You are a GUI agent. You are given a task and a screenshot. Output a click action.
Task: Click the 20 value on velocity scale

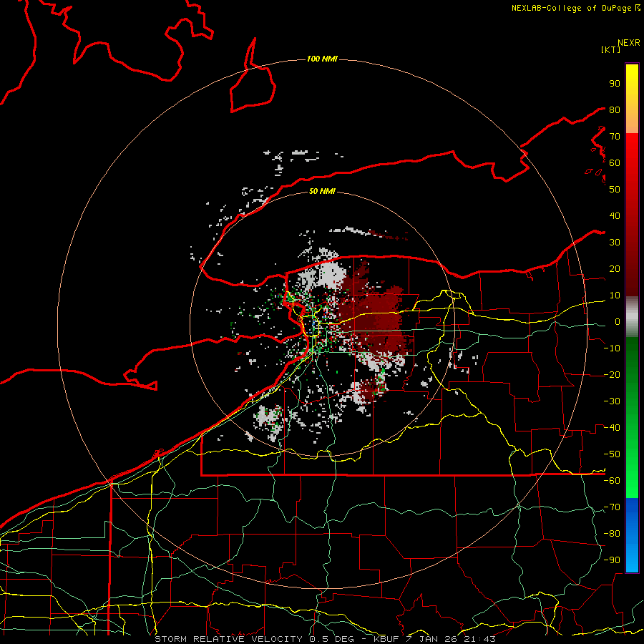[x=615, y=269]
